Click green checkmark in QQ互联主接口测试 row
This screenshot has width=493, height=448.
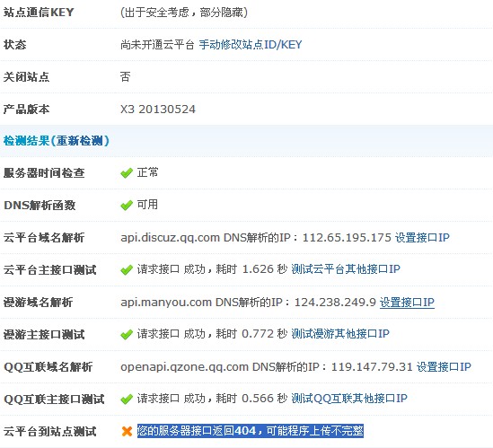[127, 400]
